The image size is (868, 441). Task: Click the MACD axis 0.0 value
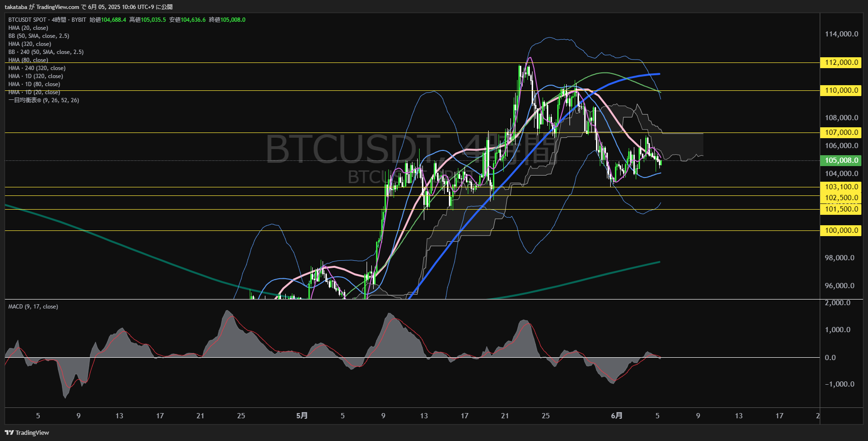(x=830, y=358)
